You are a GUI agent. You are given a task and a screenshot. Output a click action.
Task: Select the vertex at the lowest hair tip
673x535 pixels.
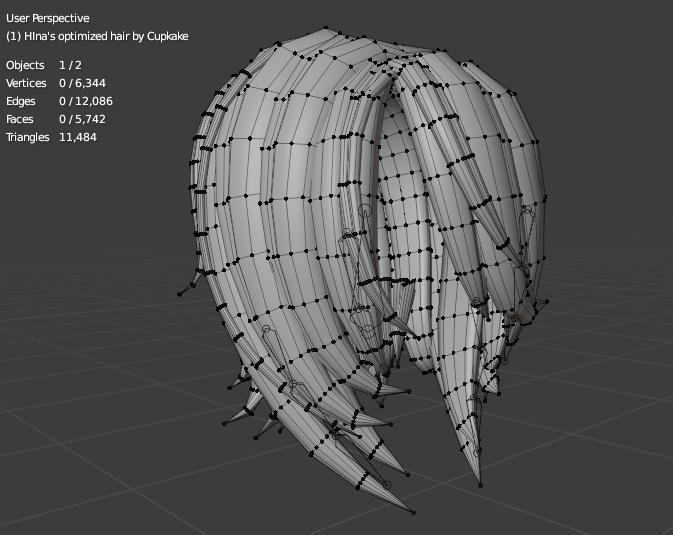click(x=413, y=513)
